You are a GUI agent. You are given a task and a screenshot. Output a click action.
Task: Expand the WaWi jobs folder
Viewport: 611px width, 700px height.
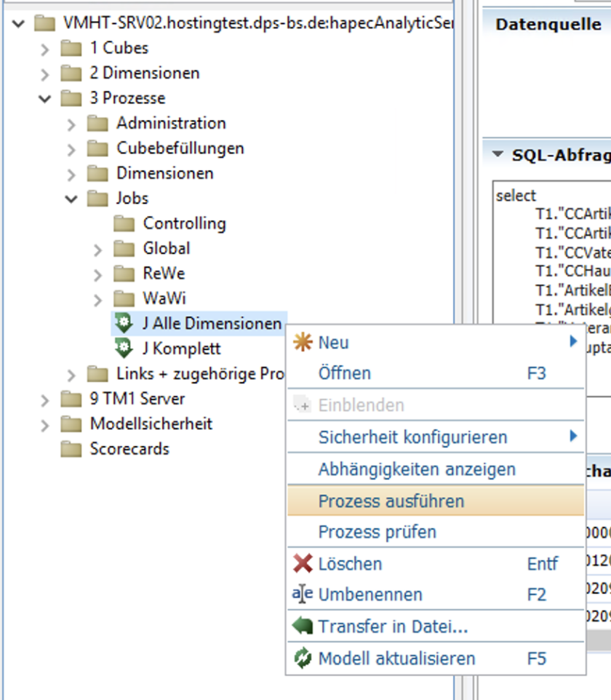click(97, 299)
